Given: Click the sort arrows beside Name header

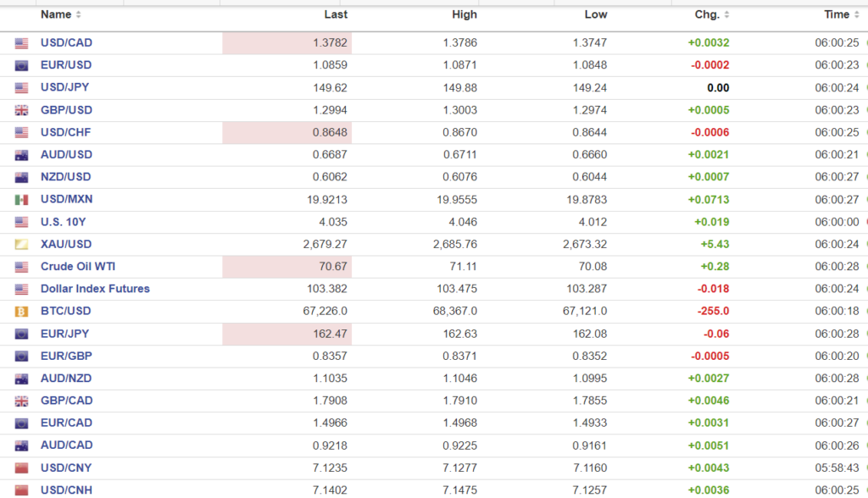Looking at the screenshot, I should [x=79, y=15].
